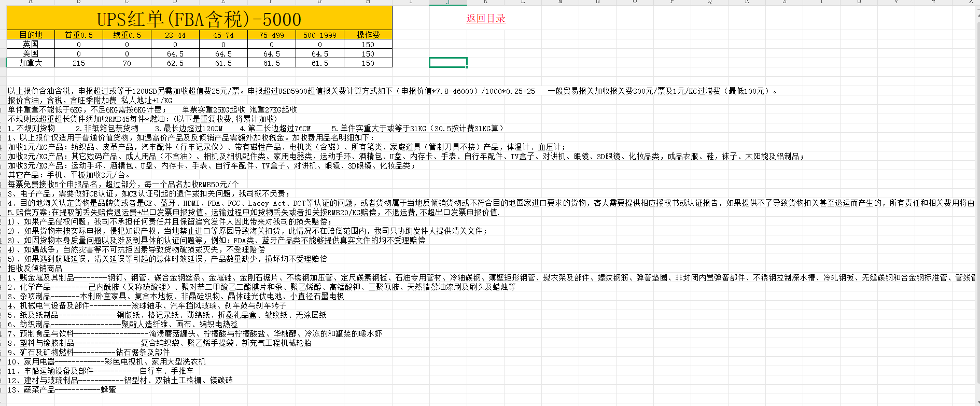
Task: Click the 1、贱金属及其制品 row
Action: tap(491, 278)
